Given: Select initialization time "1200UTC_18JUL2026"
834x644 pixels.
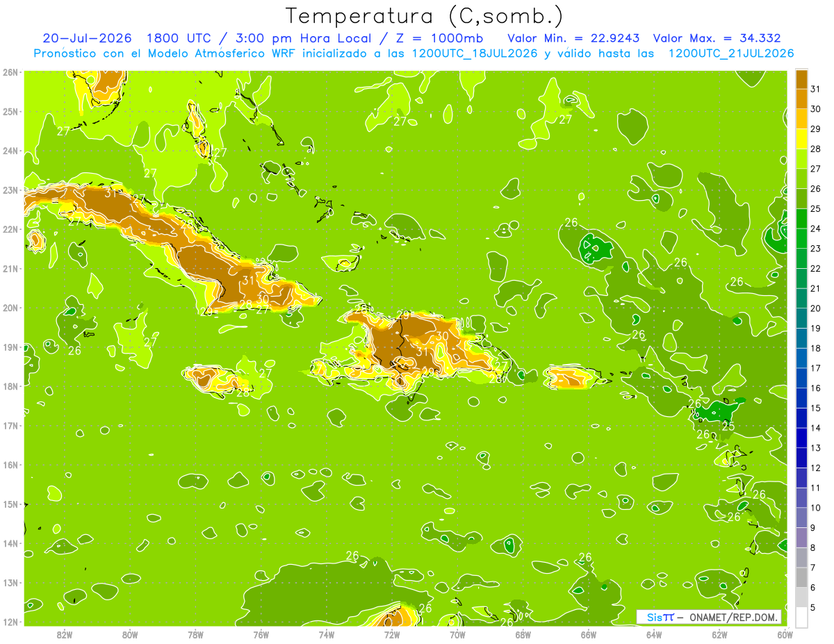Looking at the screenshot, I should (475, 53).
